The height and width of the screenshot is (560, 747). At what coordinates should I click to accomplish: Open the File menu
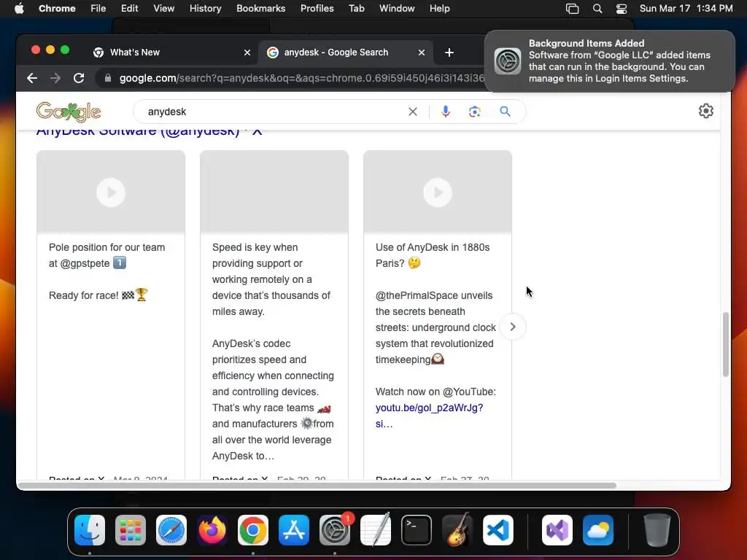[98, 9]
